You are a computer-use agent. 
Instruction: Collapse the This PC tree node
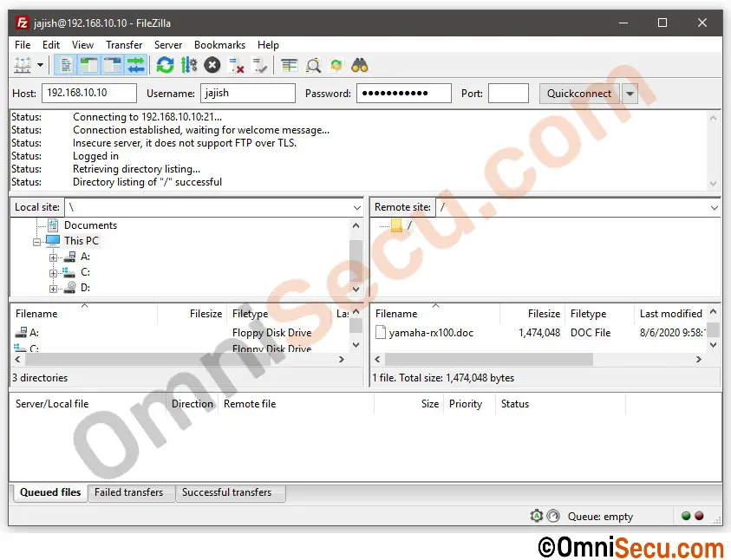click(36, 242)
